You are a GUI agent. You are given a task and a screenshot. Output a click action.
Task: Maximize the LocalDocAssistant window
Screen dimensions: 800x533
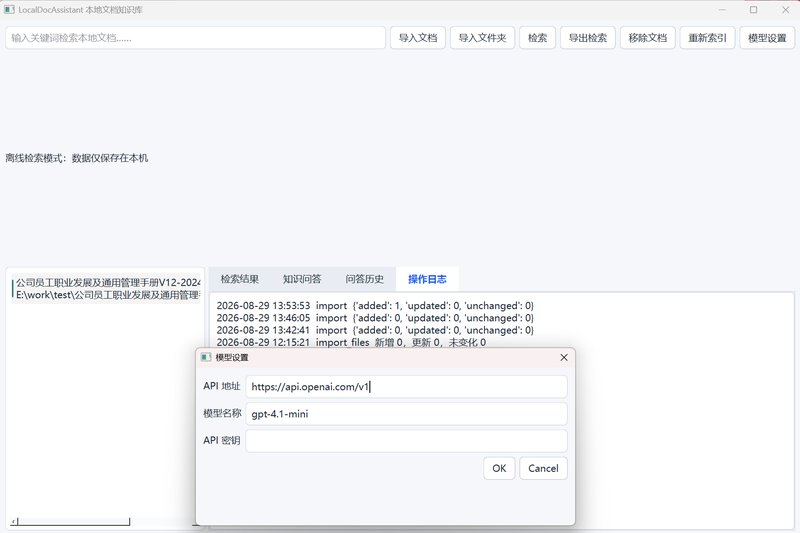[x=753, y=10]
